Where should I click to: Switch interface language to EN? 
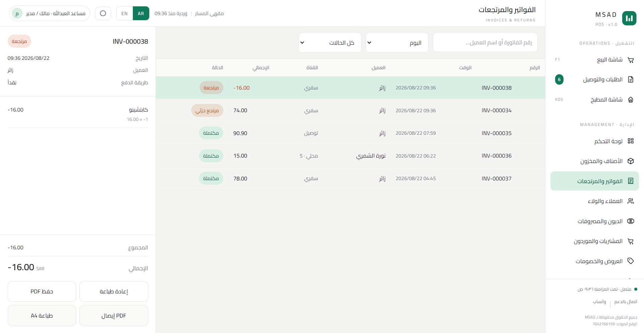[124, 13]
